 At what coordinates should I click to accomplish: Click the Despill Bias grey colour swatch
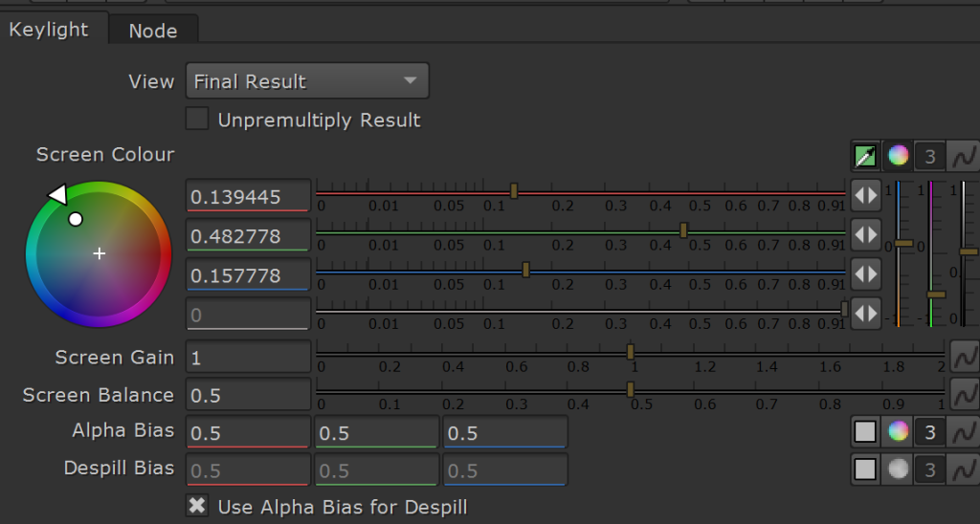click(x=865, y=469)
